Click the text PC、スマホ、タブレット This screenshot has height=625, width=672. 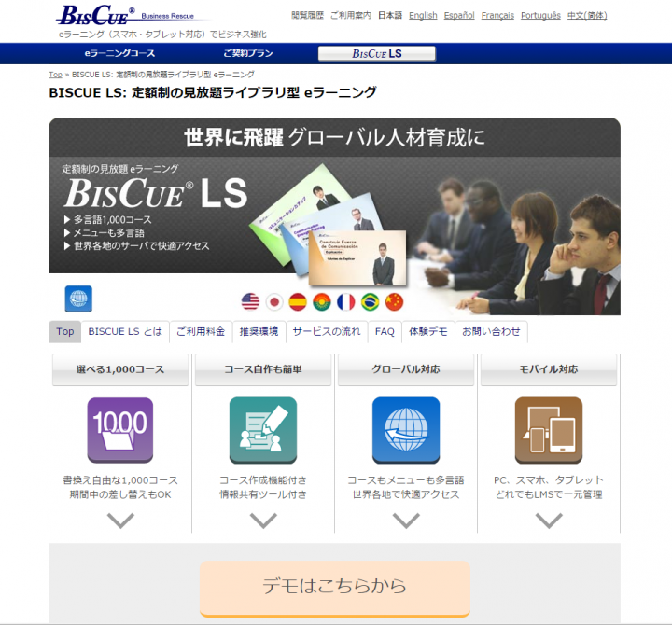[549, 480]
